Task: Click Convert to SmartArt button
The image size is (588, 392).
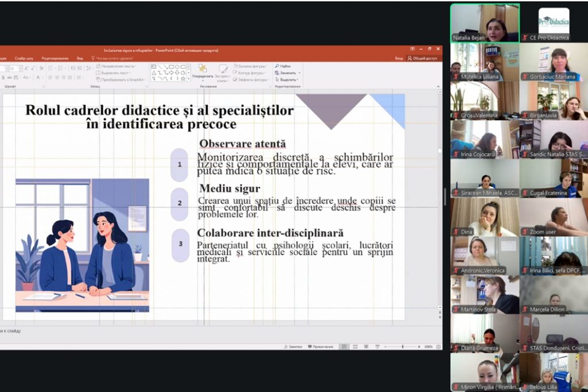Action: click(121, 80)
